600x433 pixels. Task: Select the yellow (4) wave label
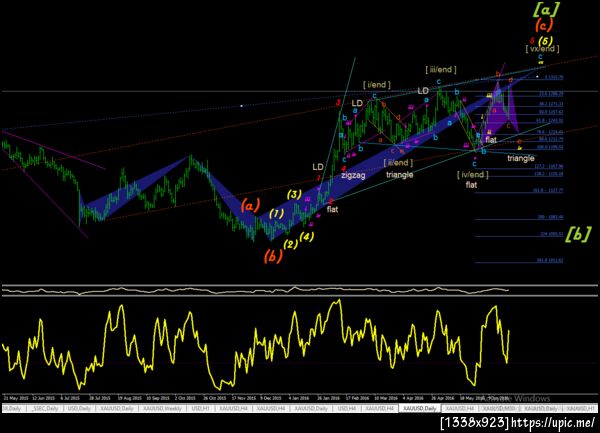(x=307, y=236)
